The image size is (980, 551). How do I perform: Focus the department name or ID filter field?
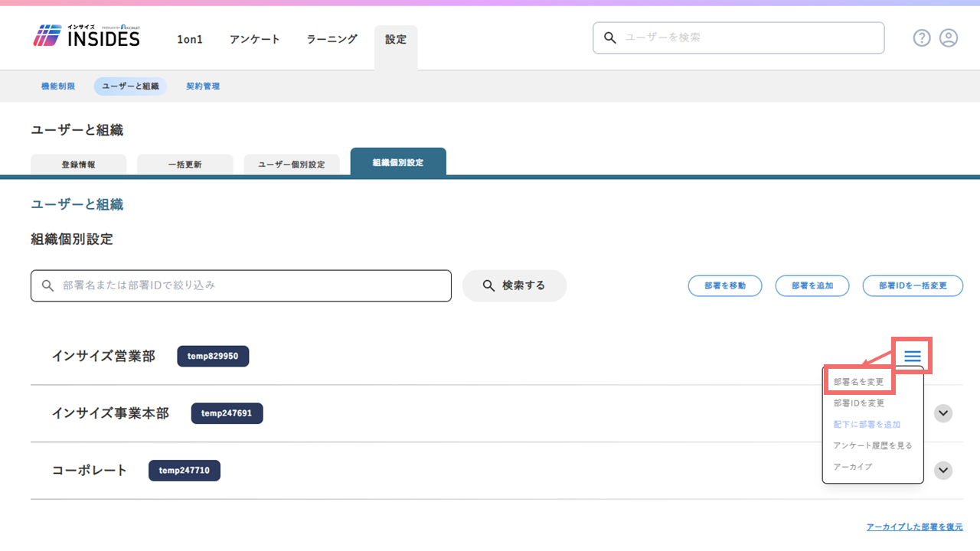pyautogui.click(x=241, y=285)
